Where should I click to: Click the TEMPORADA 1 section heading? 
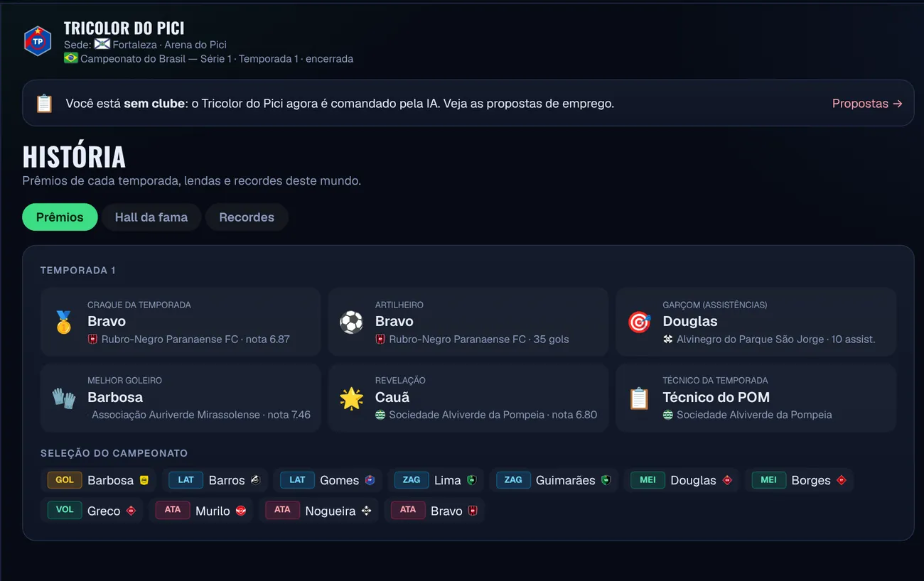(x=78, y=271)
